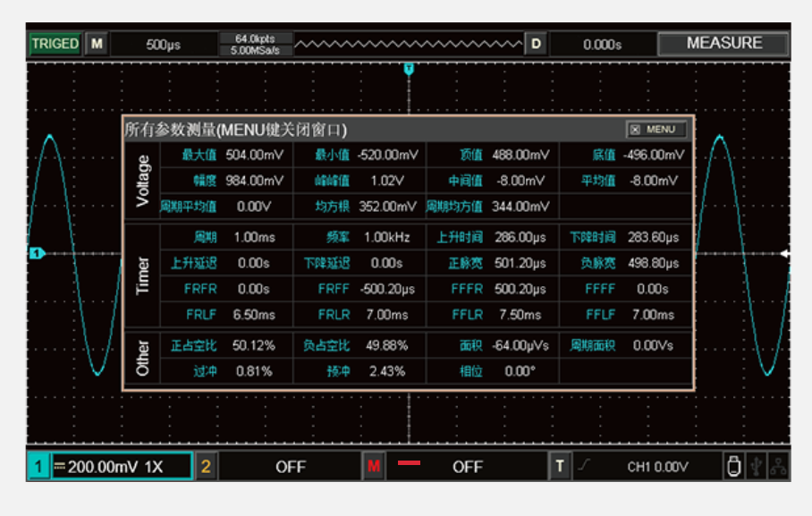812x516 pixels.
Task: Click the 50.12% positive duty cycle
Action: (x=254, y=345)
